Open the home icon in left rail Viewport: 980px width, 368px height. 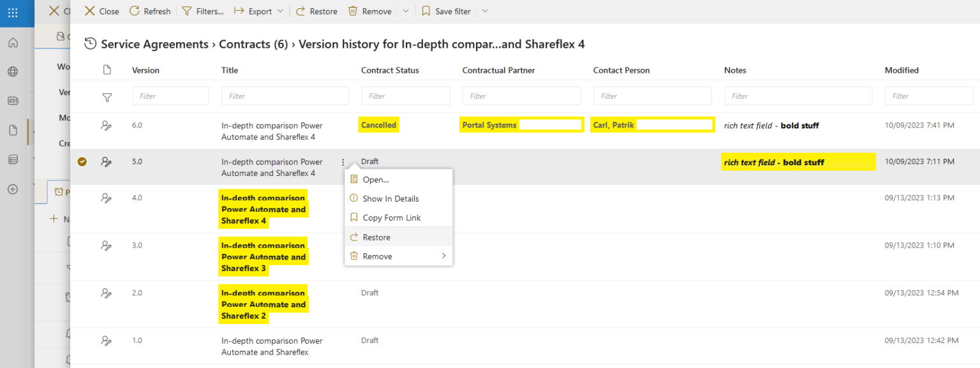click(x=13, y=43)
